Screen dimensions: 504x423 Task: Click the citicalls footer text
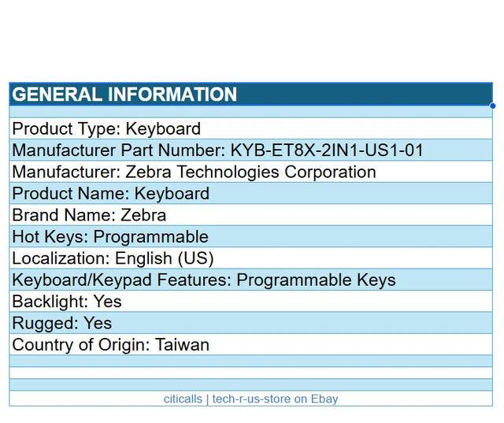(183, 399)
